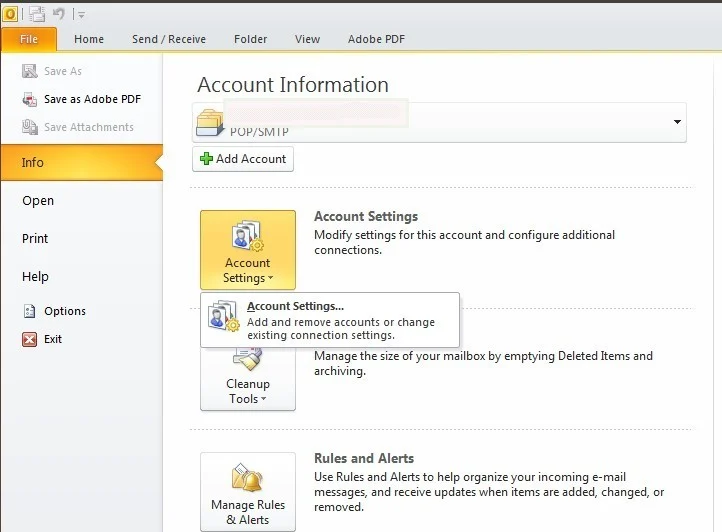Click the Exit label in the sidebar
722x532 pixels.
(53, 339)
